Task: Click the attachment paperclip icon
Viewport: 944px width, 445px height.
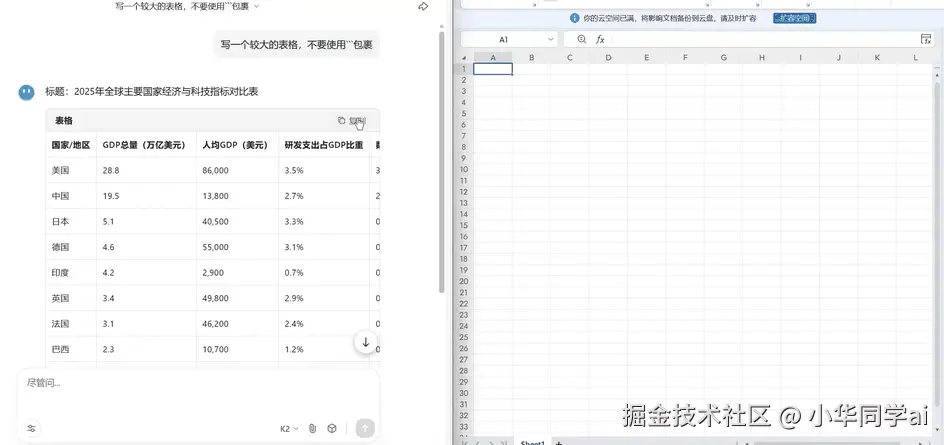Action: point(312,429)
